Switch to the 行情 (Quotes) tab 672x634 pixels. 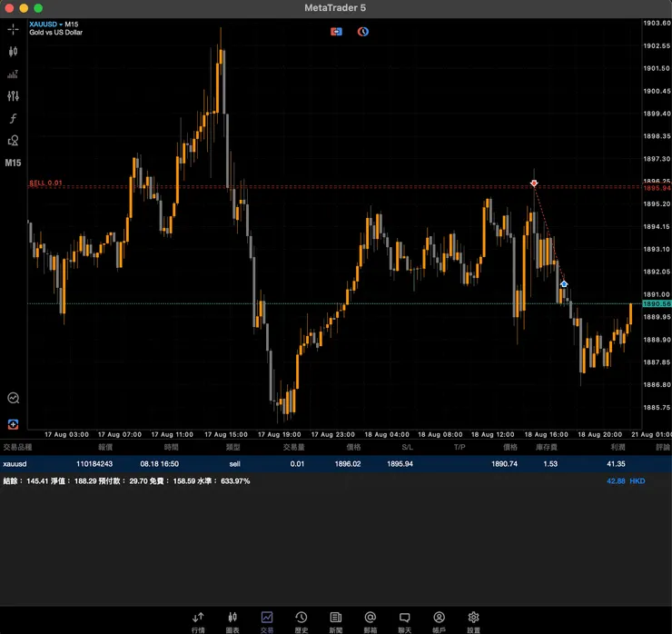click(198, 621)
